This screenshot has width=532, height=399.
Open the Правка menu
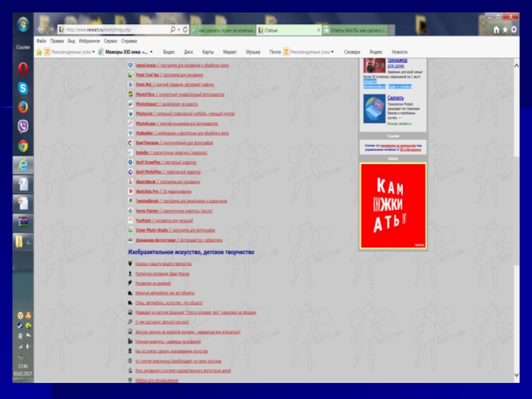[x=57, y=41]
